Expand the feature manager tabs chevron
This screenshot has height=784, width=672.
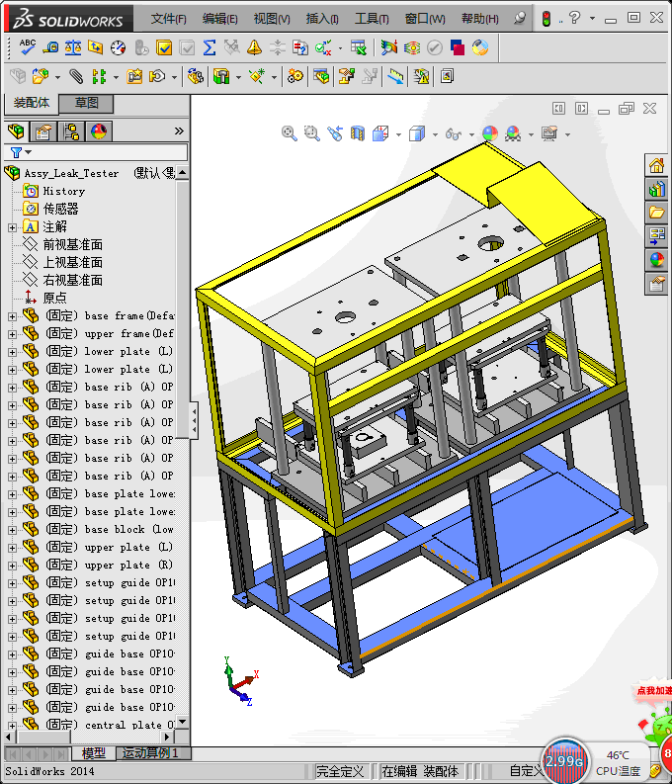[x=179, y=131]
